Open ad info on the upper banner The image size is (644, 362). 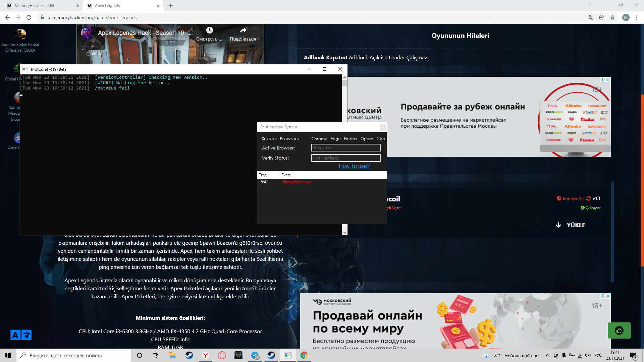point(603,80)
